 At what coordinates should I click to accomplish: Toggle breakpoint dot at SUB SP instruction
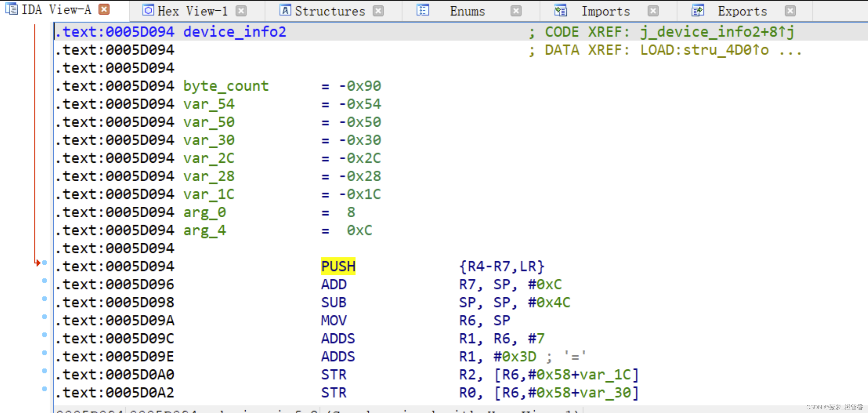pyautogui.click(x=44, y=299)
